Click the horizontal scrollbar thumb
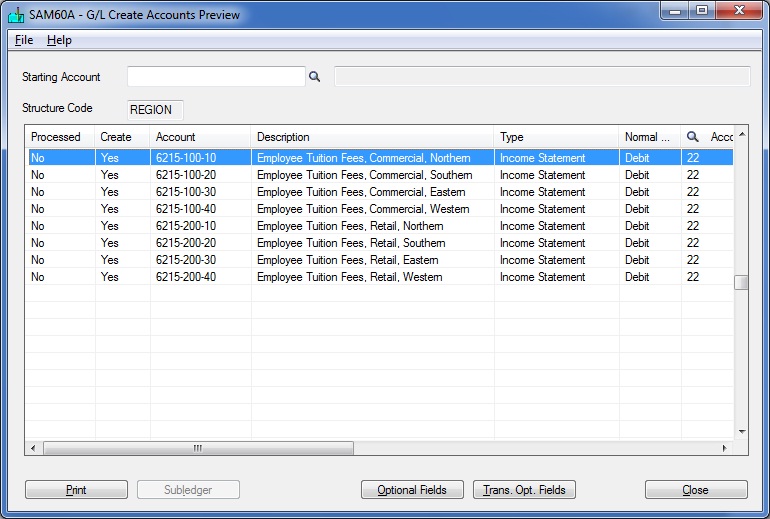The width and height of the screenshot is (770, 519). pos(198,448)
